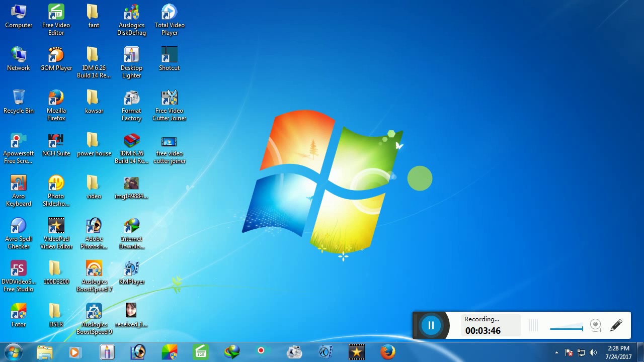Viewport: 644px width, 362px height.
Task: Open Firefox from the taskbar
Action: point(388,352)
